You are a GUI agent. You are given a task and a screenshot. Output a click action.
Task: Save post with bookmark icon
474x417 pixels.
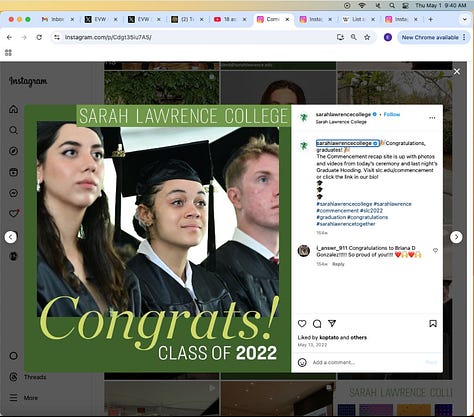click(433, 323)
